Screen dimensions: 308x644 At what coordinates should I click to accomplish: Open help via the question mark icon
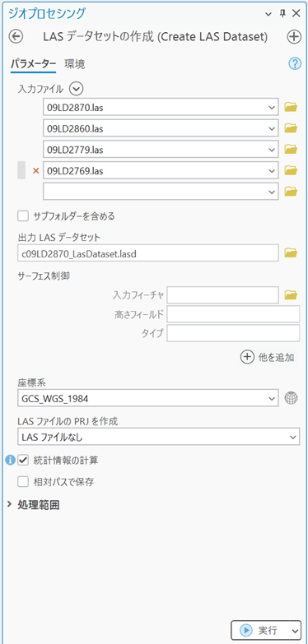point(295,63)
